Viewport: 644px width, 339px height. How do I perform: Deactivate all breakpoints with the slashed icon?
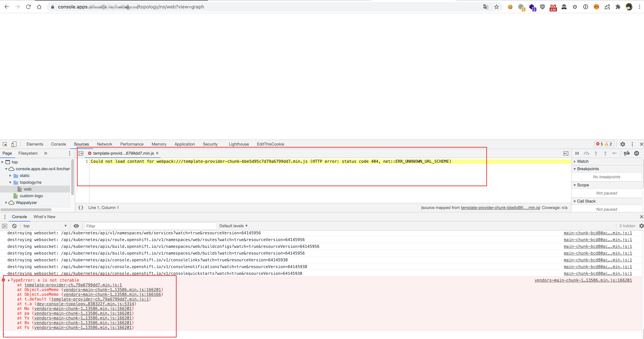click(627, 153)
